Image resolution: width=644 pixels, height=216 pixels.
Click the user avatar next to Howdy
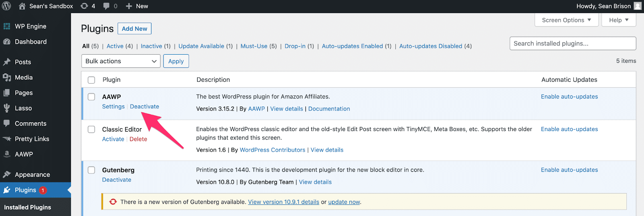638,6
